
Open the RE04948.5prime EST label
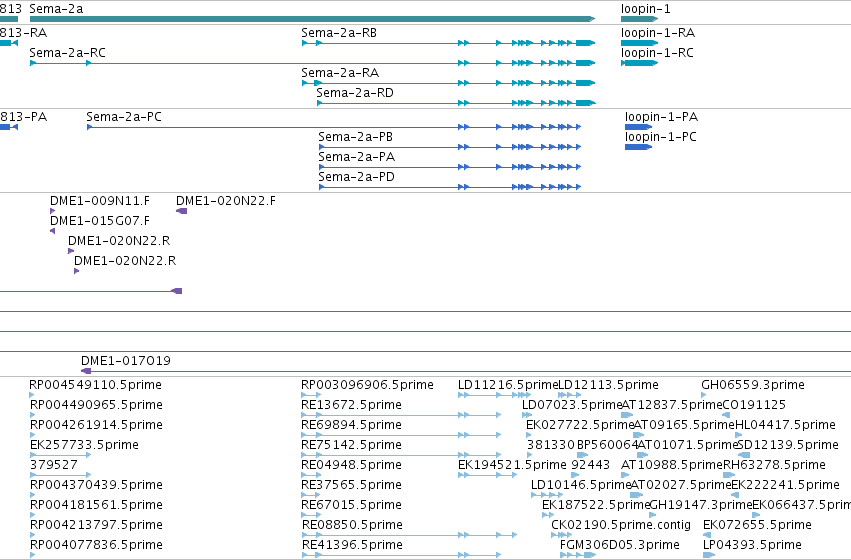pyautogui.click(x=352, y=465)
